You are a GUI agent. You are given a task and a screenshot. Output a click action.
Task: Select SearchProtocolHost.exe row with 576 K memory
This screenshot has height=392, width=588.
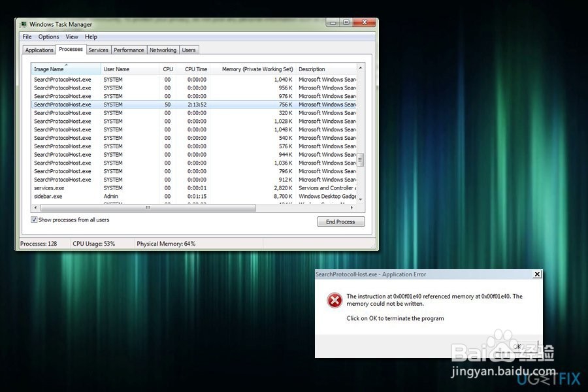click(194, 146)
